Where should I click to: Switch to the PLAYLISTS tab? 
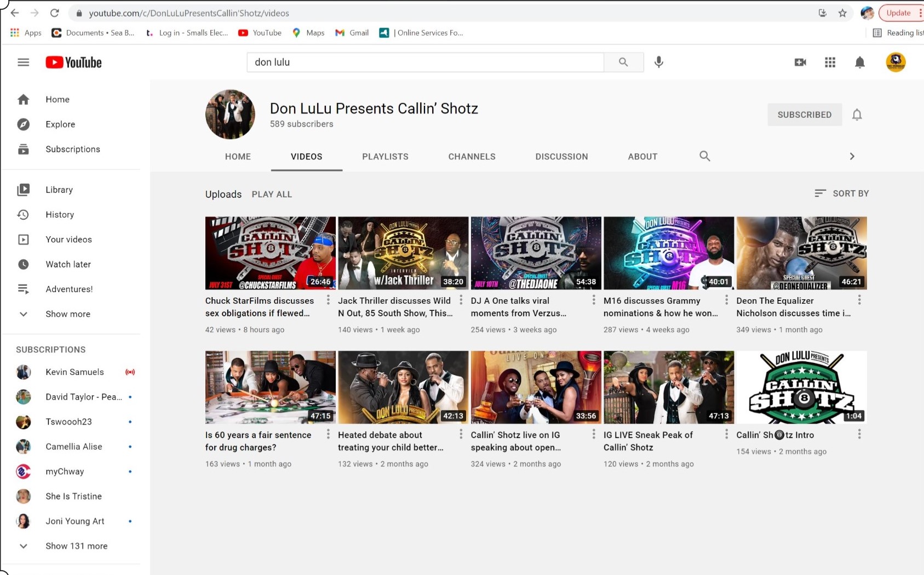(x=385, y=156)
